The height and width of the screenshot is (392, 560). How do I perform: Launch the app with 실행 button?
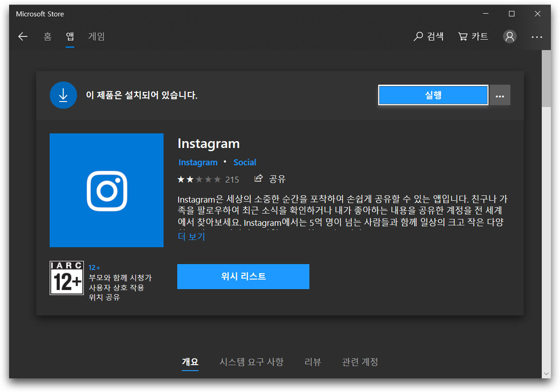tap(433, 95)
